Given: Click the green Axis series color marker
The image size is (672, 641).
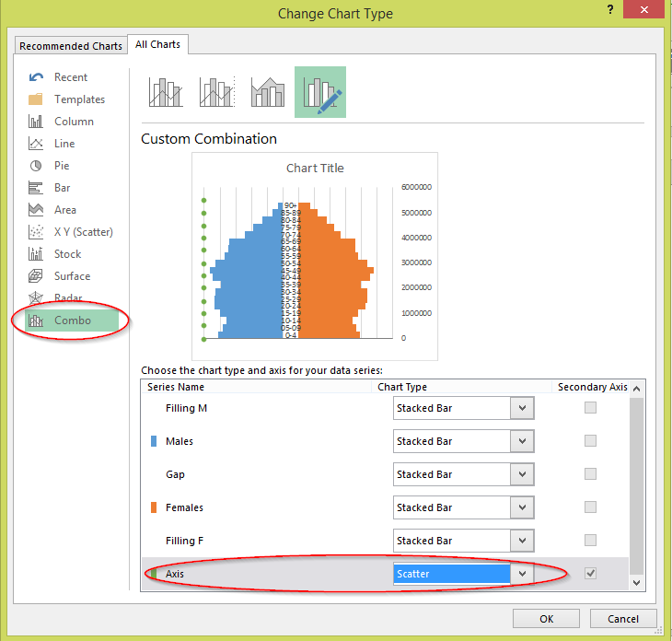Looking at the screenshot, I should 154,574.
